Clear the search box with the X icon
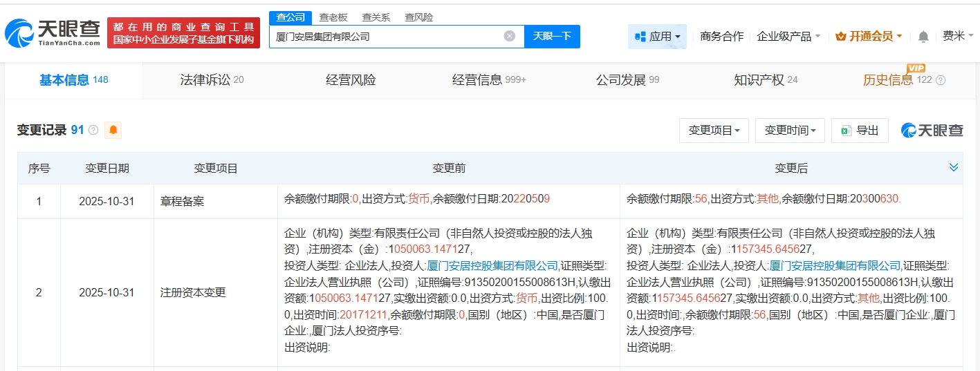The width and height of the screenshot is (980, 371). coord(509,36)
